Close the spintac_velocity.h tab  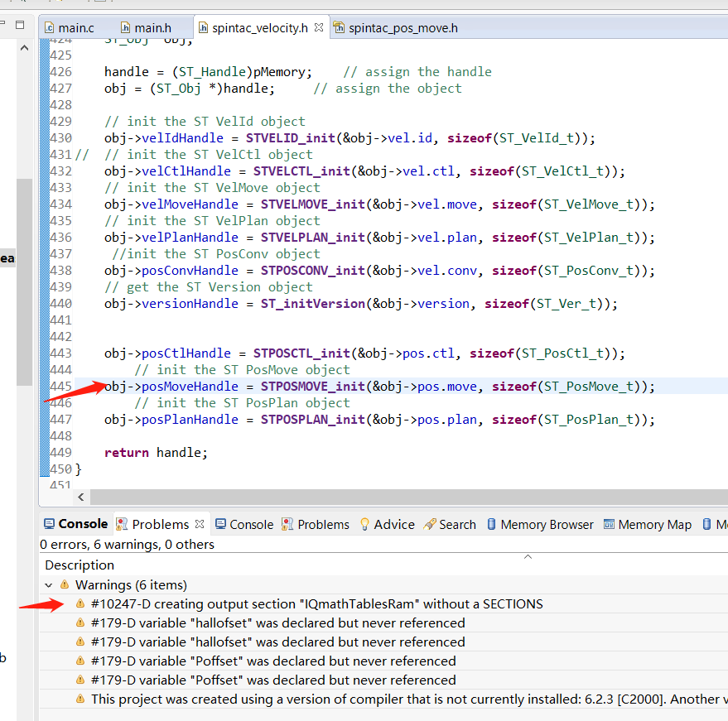click(319, 27)
